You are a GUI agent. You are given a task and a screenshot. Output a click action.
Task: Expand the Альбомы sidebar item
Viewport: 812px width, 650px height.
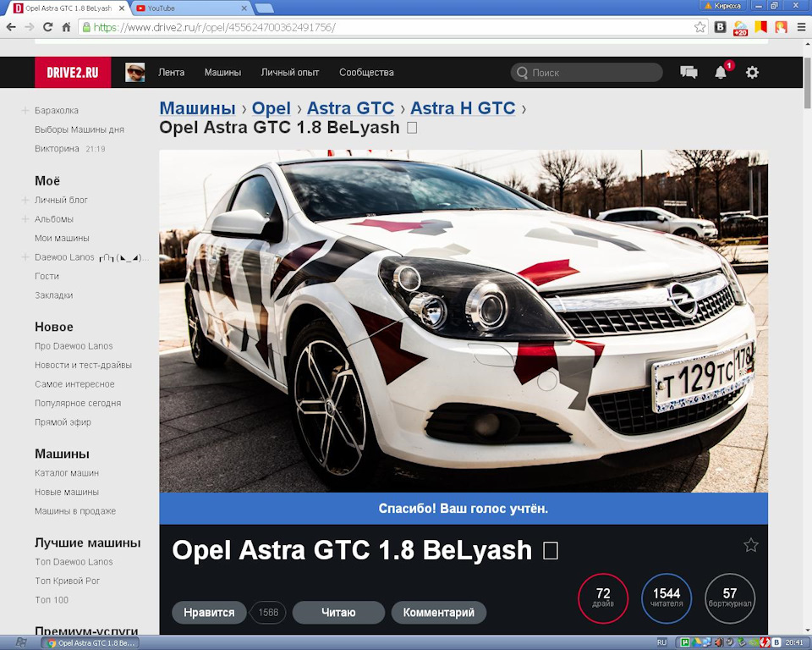25,219
